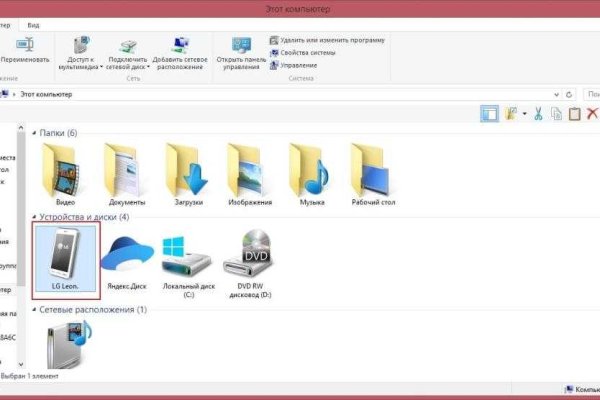Click Открыть панель управления button

pyautogui.click(x=240, y=52)
